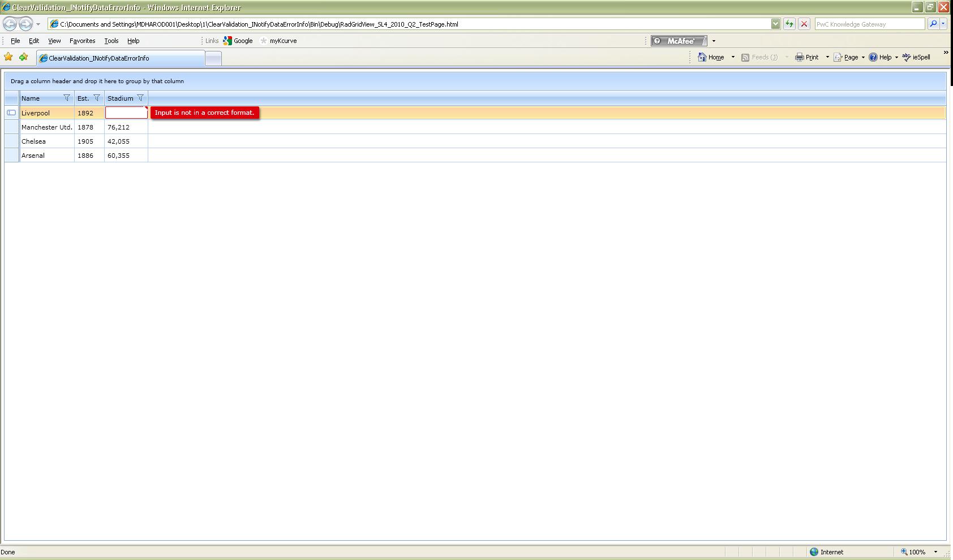Viewport: 953px width, 560px height.
Task: Go back with the browser Back button
Action: [x=10, y=24]
